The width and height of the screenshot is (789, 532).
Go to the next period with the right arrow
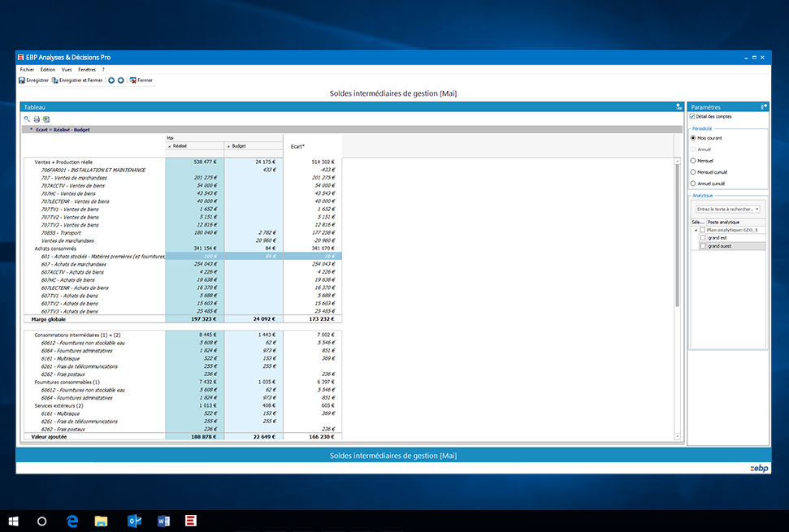click(121, 80)
